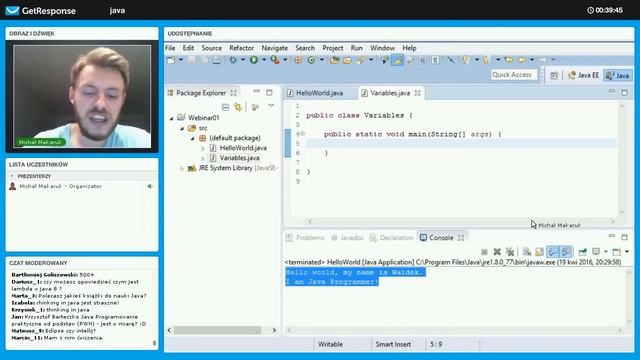
Task: Open the Edit menu
Action: click(x=188, y=48)
